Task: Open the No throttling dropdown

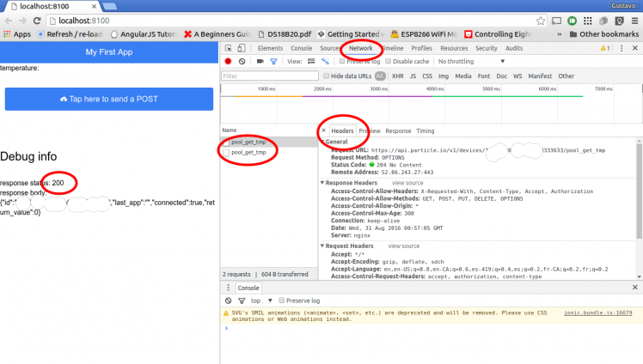Action: click(471, 62)
